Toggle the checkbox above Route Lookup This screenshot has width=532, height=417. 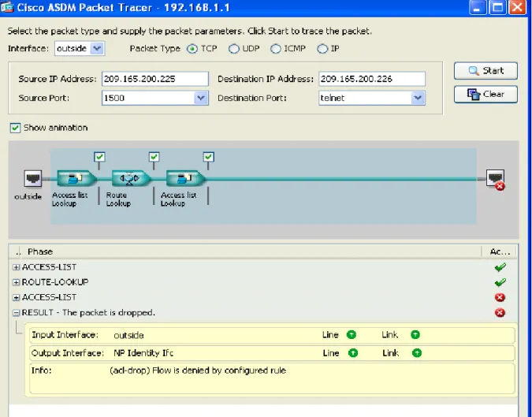click(154, 157)
